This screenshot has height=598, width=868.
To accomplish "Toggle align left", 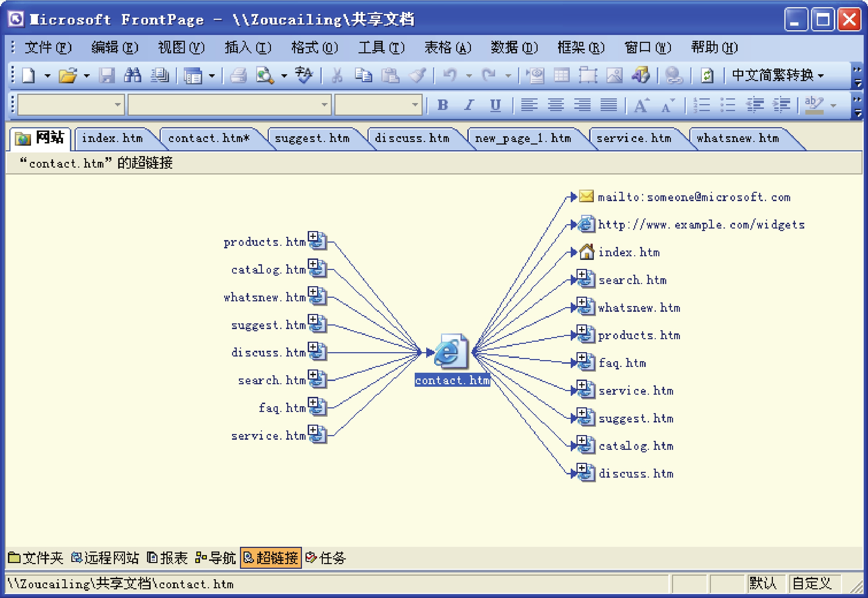I will point(530,105).
